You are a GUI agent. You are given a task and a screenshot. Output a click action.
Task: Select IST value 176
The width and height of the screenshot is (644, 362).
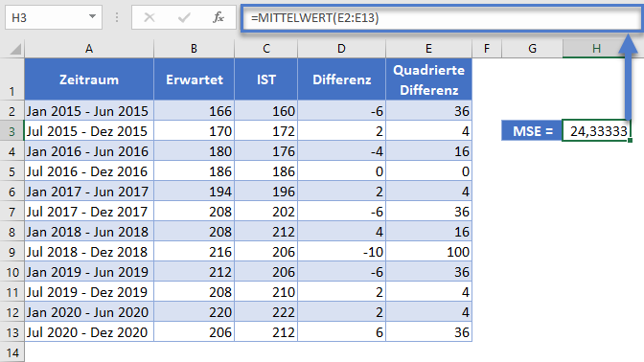[x=266, y=151]
